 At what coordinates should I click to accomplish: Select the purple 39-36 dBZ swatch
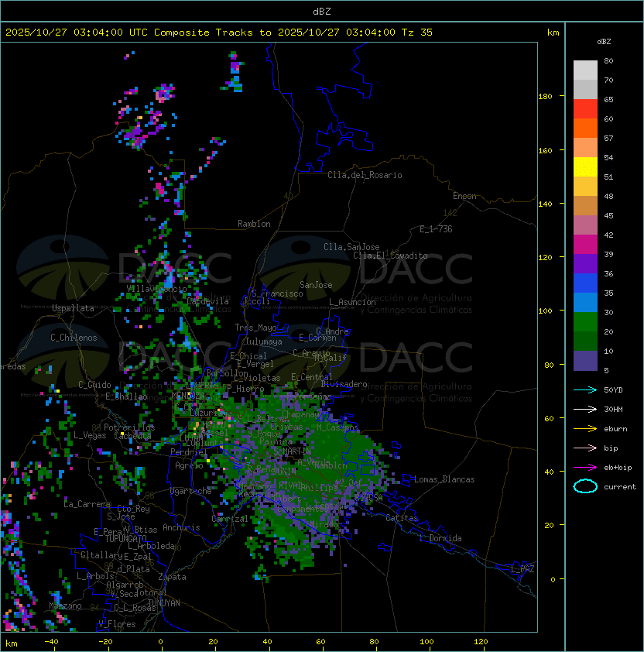tap(585, 263)
